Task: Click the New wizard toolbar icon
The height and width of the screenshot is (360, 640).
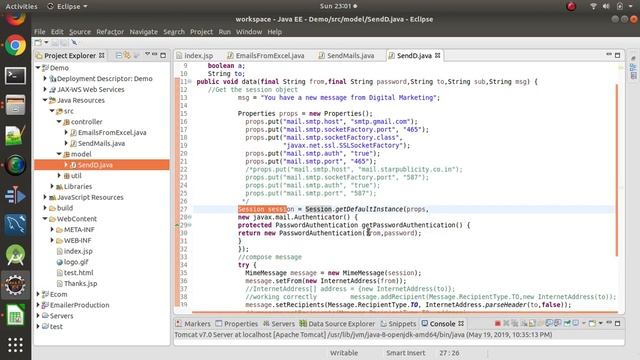Action: coord(38,42)
